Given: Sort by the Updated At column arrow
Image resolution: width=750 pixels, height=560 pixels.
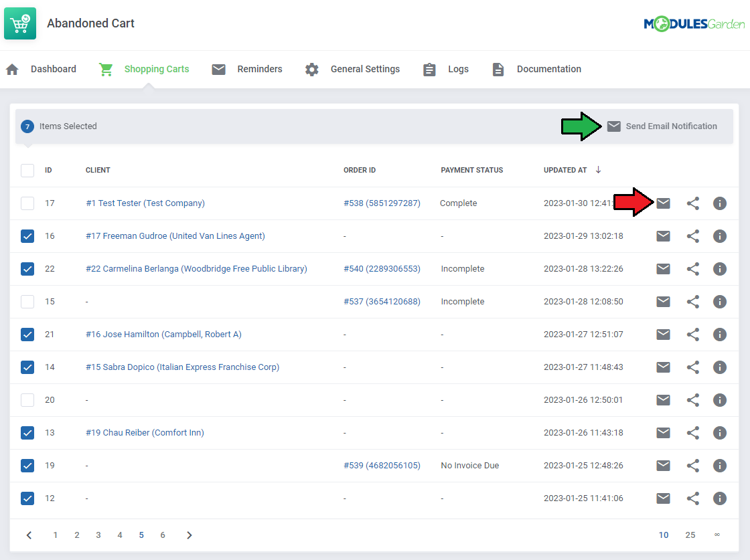Looking at the screenshot, I should pyautogui.click(x=599, y=170).
